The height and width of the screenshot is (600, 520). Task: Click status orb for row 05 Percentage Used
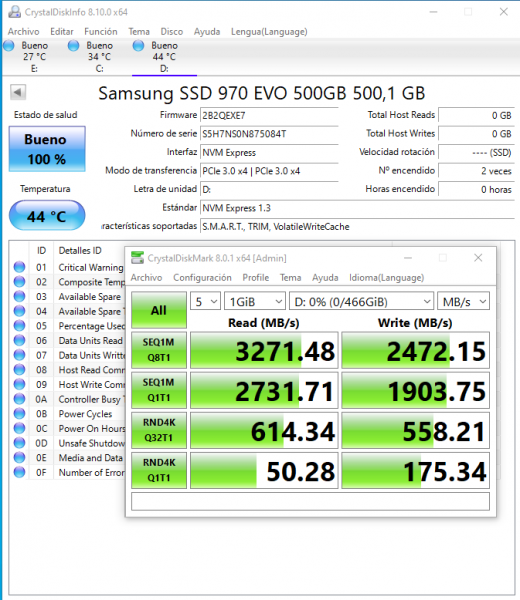tap(20, 326)
